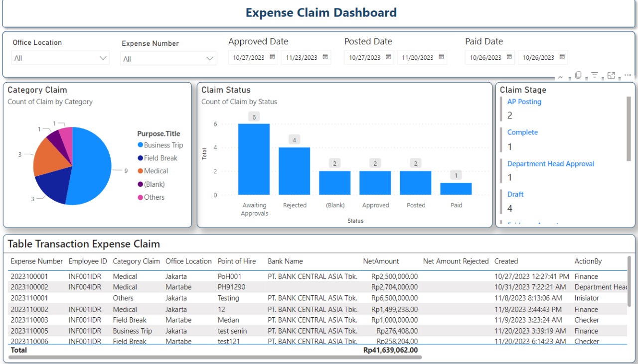The width and height of the screenshot is (638, 364).
Task: Open the Posted Date start calendar picker
Action: (x=388, y=57)
